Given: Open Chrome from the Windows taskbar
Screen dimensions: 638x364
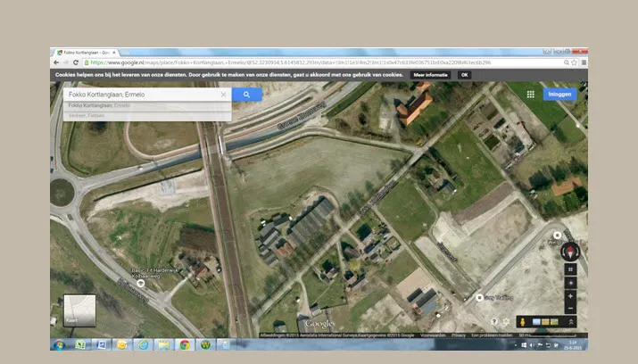Looking at the screenshot, I should pyautogui.click(x=185, y=344).
